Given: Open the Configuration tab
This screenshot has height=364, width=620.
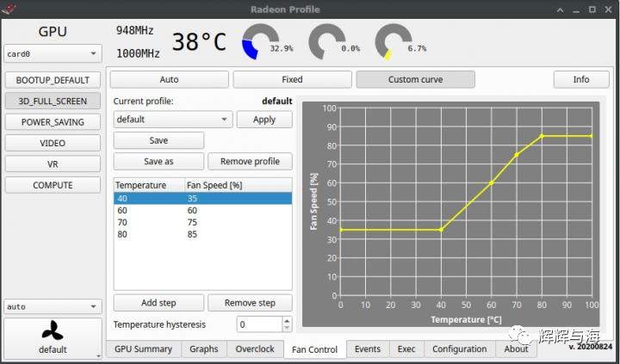Looking at the screenshot, I should (460, 349).
